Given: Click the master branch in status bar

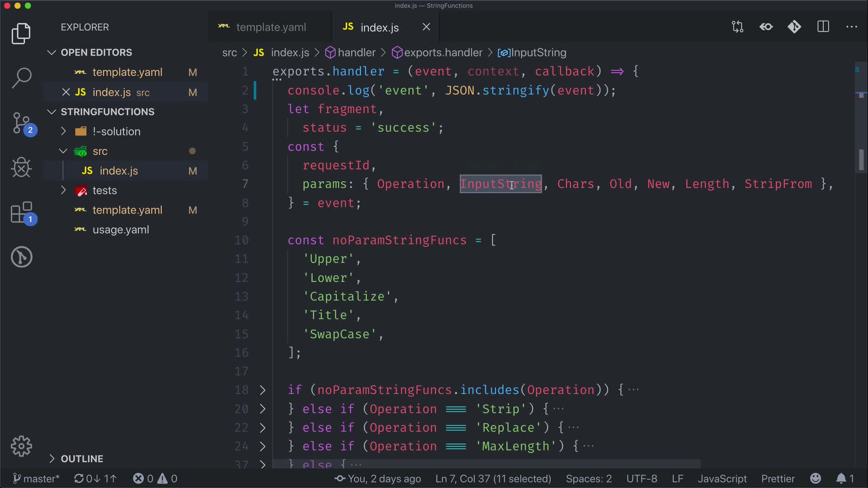Looking at the screenshot, I should pyautogui.click(x=37, y=479).
